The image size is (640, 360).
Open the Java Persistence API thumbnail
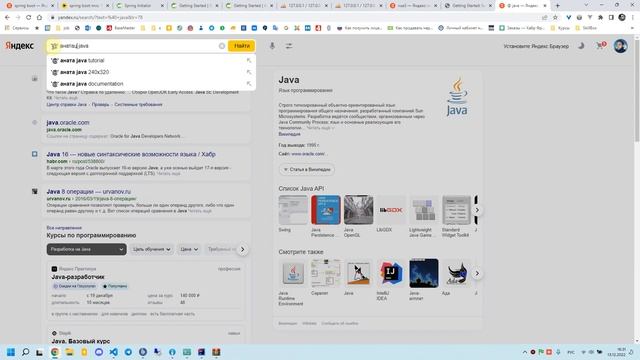[326, 210]
